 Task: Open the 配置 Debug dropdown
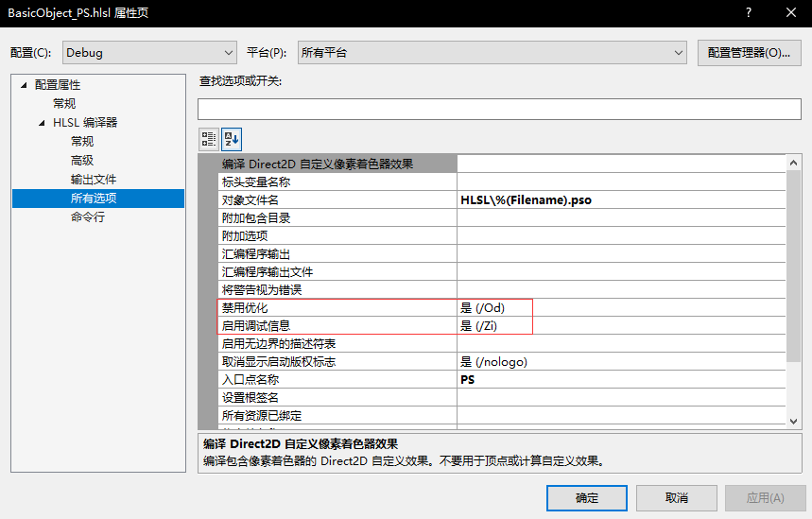(x=149, y=53)
